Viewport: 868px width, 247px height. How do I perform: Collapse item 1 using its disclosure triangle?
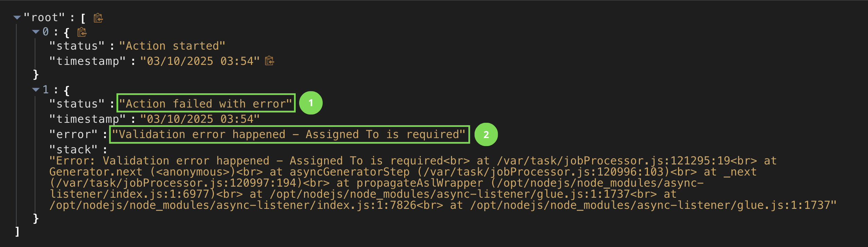tap(35, 90)
